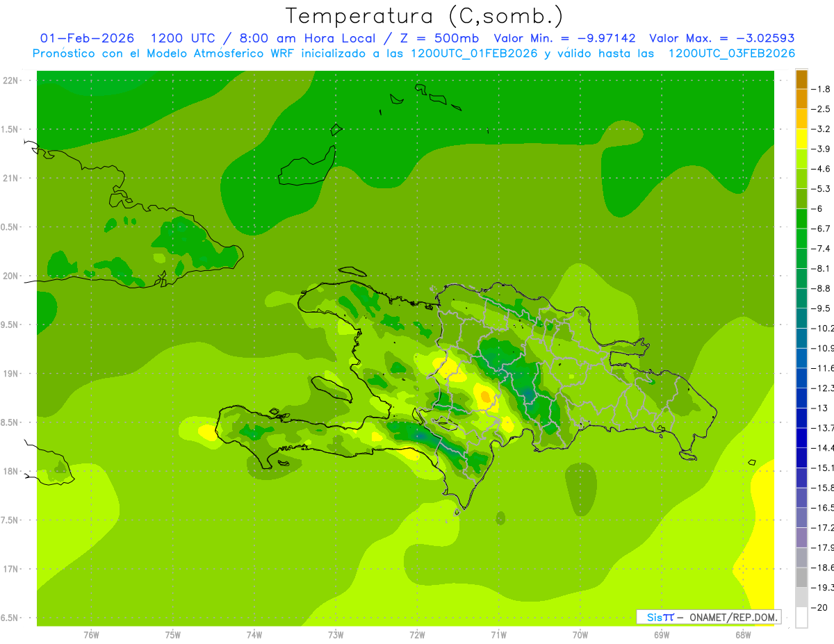Click the "18N" latitude label
This screenshot has height=644, width=834.
pyautogui.click(x=12, y=471)
